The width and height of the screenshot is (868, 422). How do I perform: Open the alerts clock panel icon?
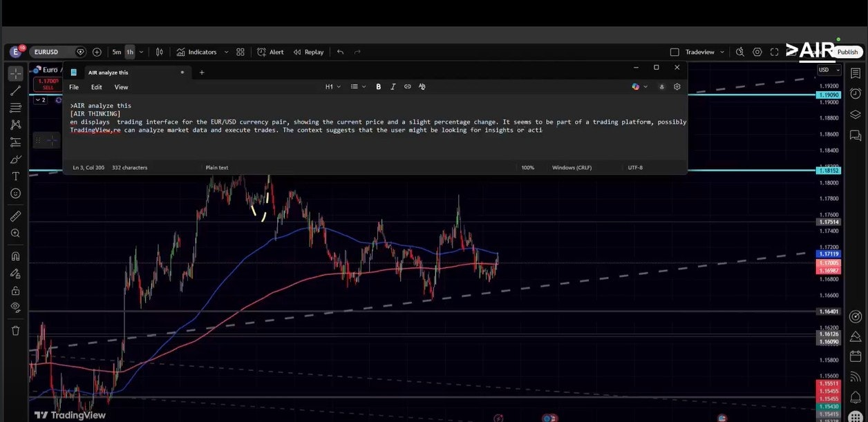tap(856, 94)
